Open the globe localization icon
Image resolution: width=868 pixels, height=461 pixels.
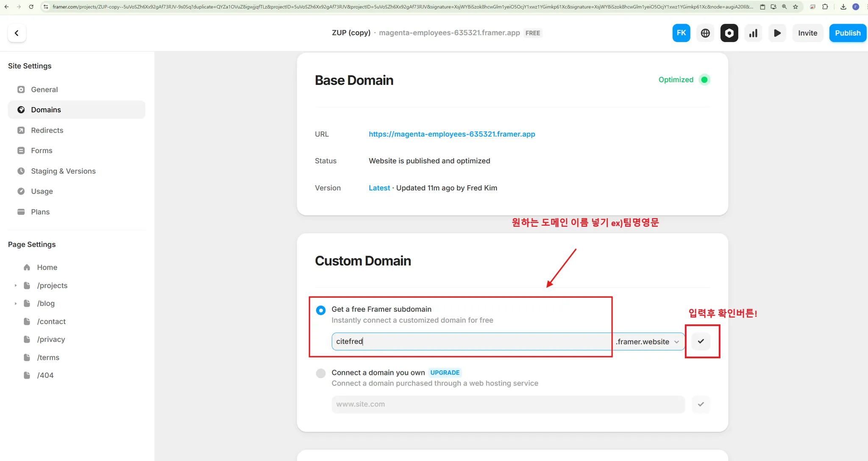pyautogui.click(x=705, y=33)
